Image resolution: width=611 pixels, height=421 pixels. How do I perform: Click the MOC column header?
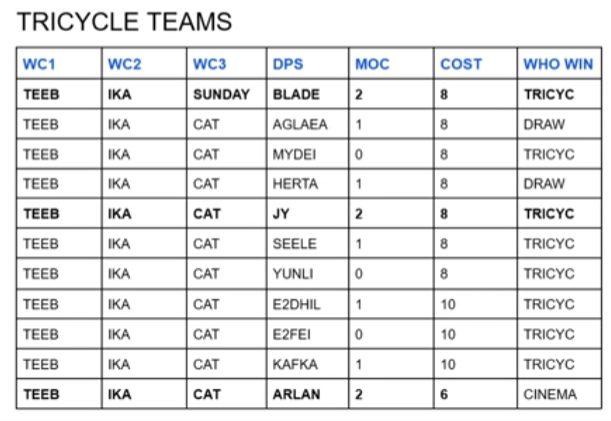[x=391, y=64]
